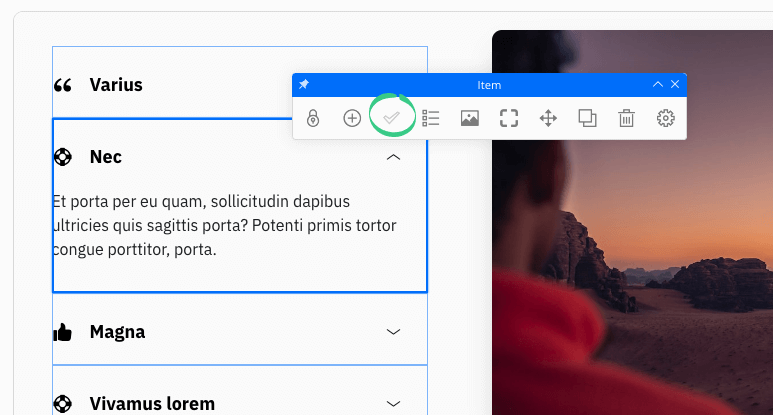Click the checkmark icon in Item toolbar

391,117
